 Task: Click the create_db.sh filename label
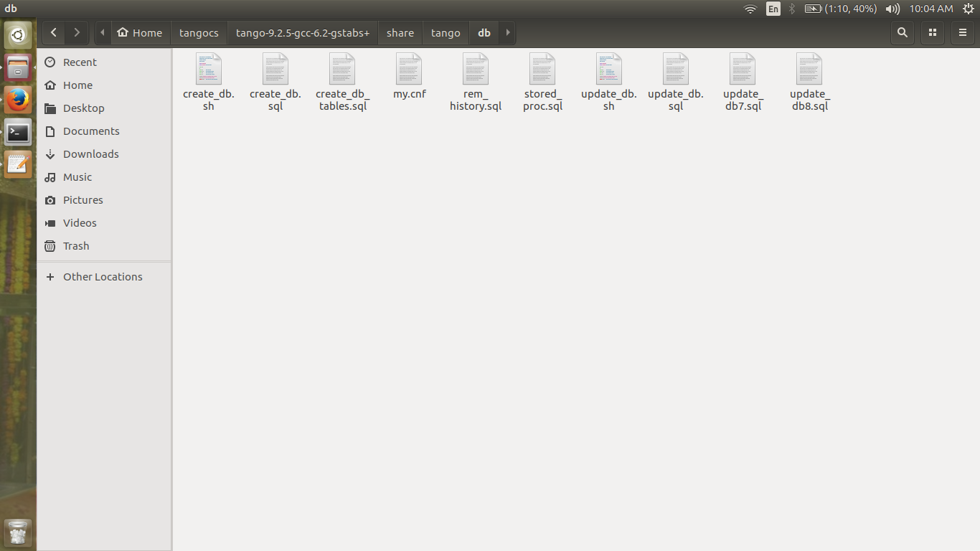click(209, 100)
